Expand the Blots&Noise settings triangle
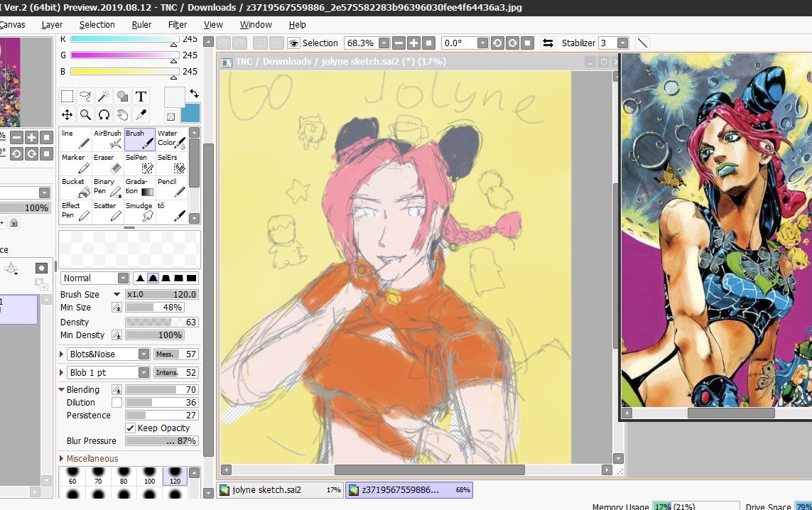This screenshot has height=510, width=812. click(62, 354)
